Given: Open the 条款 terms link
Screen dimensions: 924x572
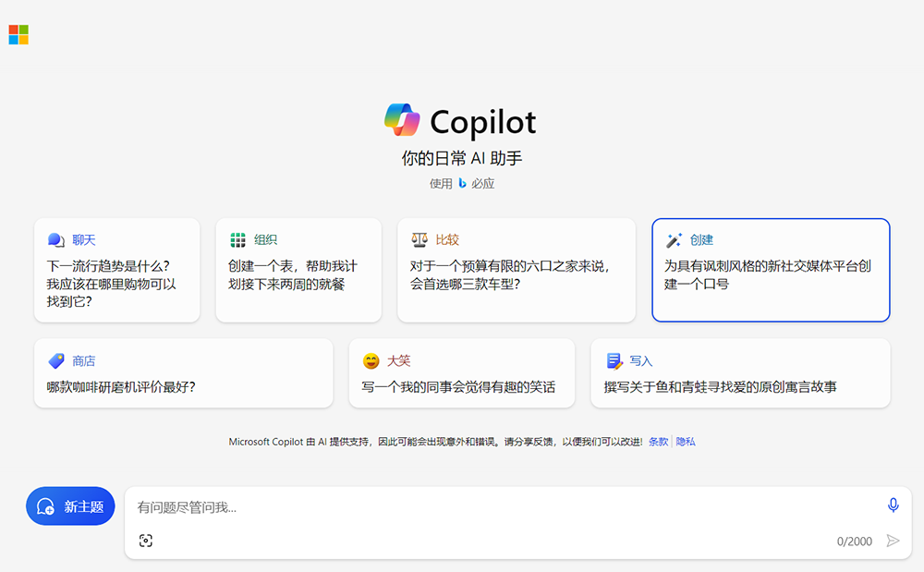Looking at the screenshot, I should pyautogui.click(x=658, y=442).
